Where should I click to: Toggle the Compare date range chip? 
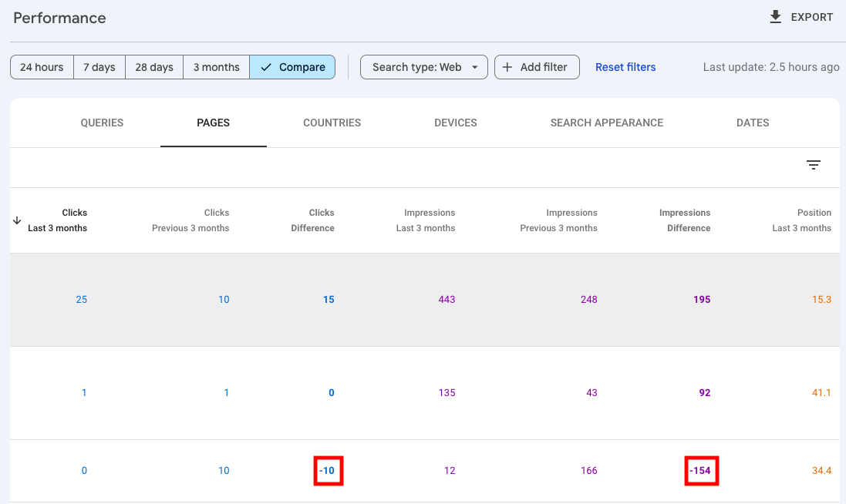click(292, 67)
